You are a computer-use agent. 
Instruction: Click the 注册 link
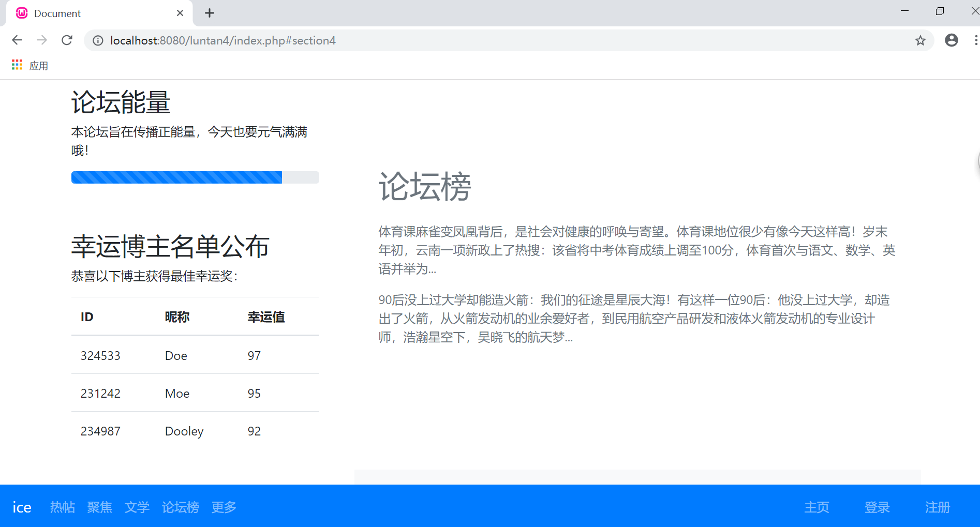(937, 507)
